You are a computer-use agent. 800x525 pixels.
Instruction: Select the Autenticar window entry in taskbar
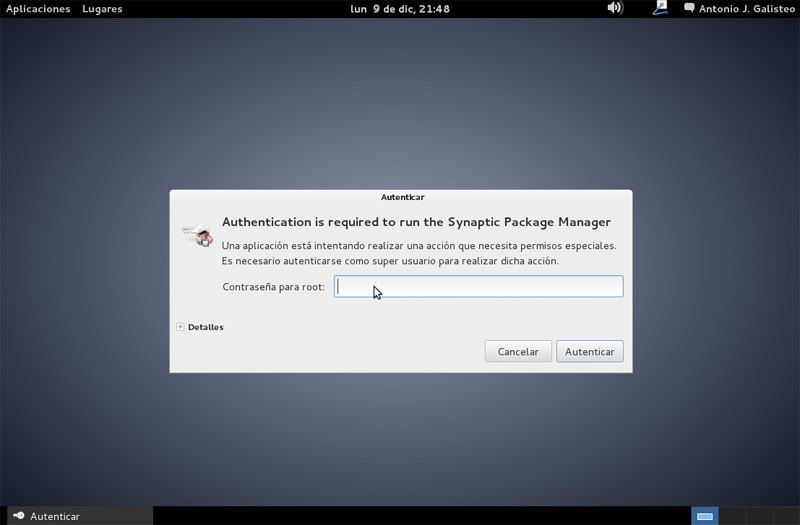(80, 516)
